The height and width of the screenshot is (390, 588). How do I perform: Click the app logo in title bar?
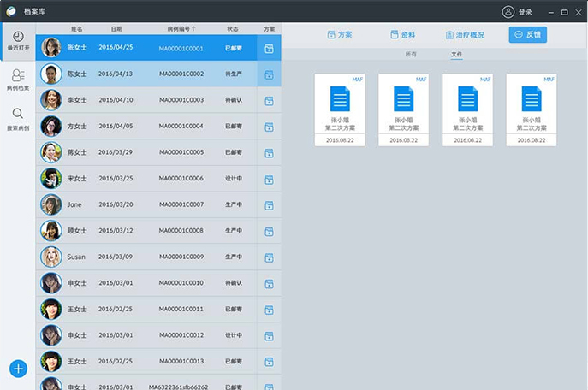click(12, 12)
